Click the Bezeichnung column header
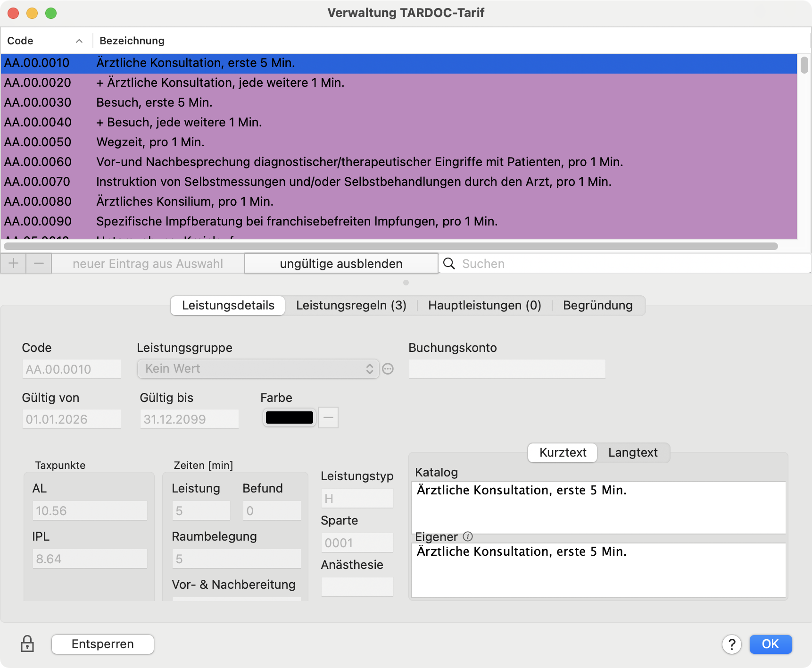Viewport: 812px width, 668px height. pos(132,41)
